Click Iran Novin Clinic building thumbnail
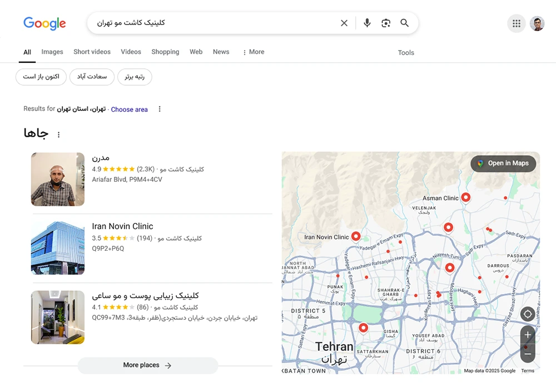The width and height of the screenshot is (556, 392). 58,248
